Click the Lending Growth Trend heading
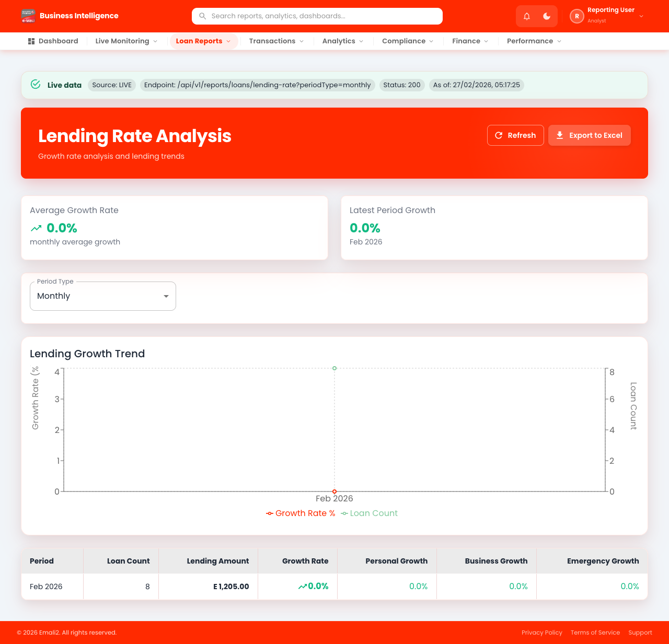Screen dimensions: 669x644 [x=87, y=354]
